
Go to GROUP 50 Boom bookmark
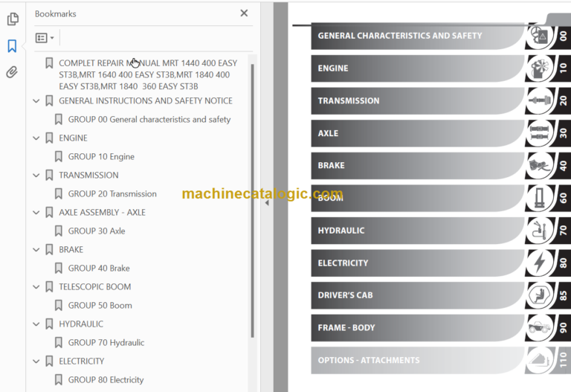[x=100, y=305]
